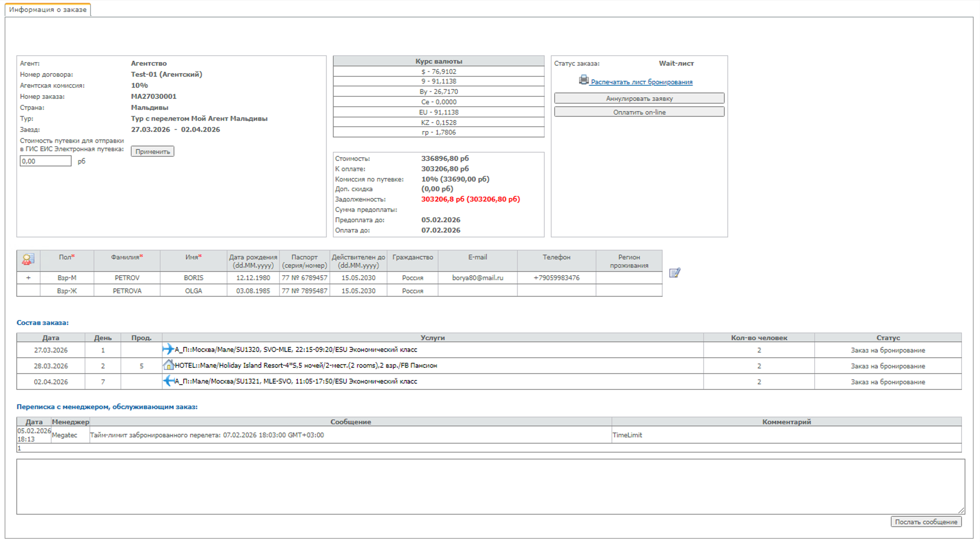Click page number 1 in correspondence table
980x542 pixels.
coord(19,449)
